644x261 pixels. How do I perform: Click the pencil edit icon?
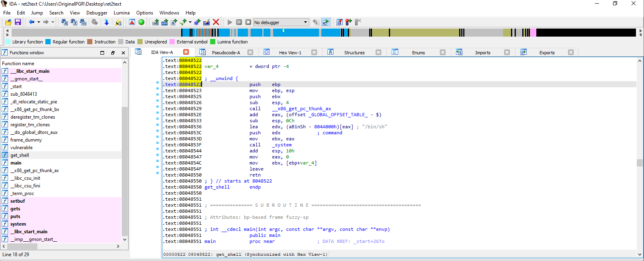coord(206,22)
